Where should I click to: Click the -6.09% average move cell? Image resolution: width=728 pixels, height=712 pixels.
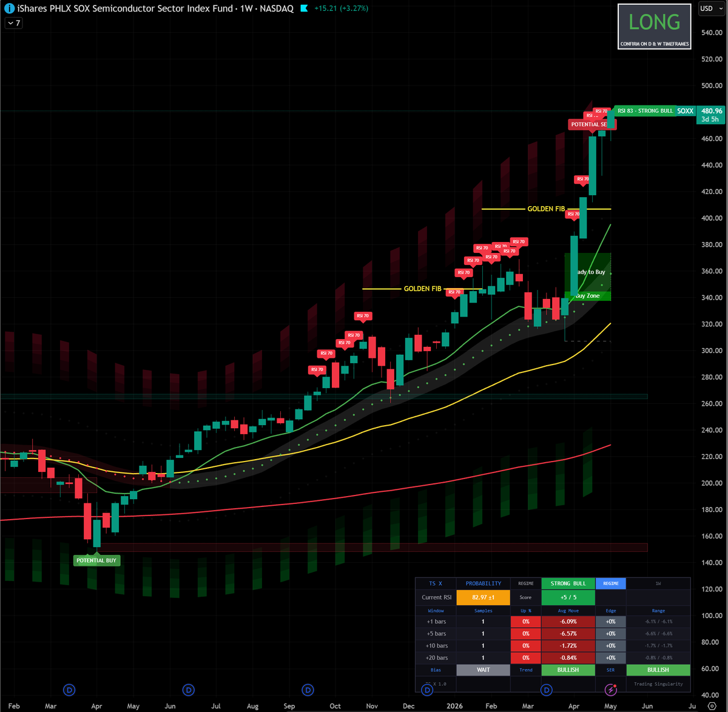pos(568,622)
